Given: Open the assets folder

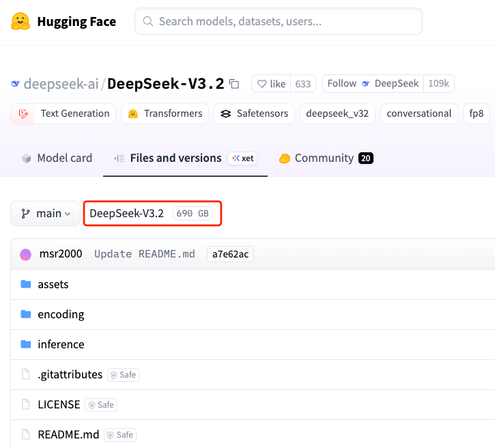Looking at the screenshot, I should tap(53, 285).
